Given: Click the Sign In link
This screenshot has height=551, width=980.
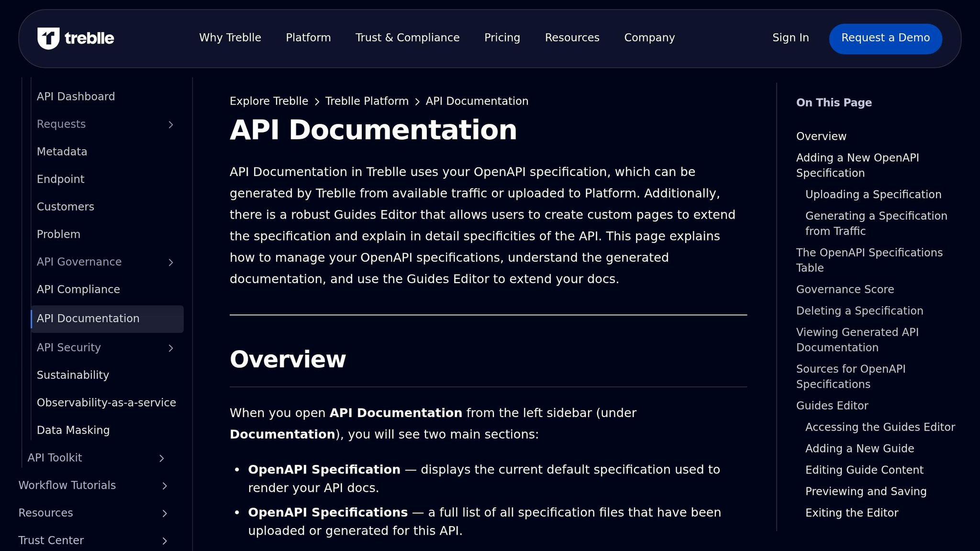Looking at the screenshot, I should (x=791, y=38).
